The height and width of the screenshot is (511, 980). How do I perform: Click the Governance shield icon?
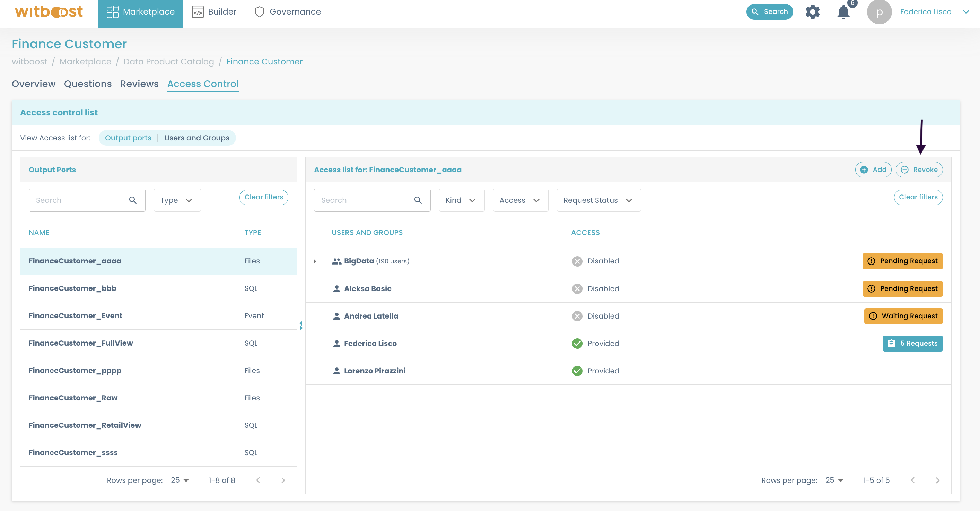coord(259,12)
